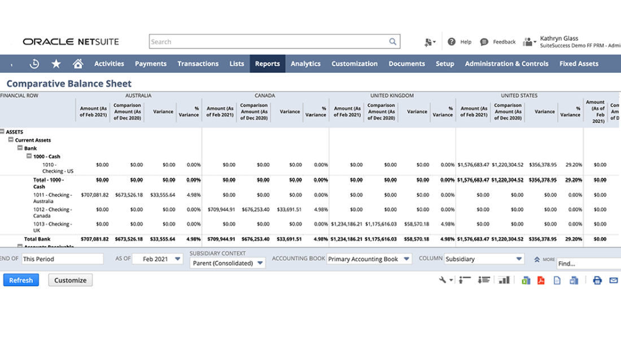The image size is (621, 364).
Task: Collapse the Current Assets group
Action: tap(11, 139)
